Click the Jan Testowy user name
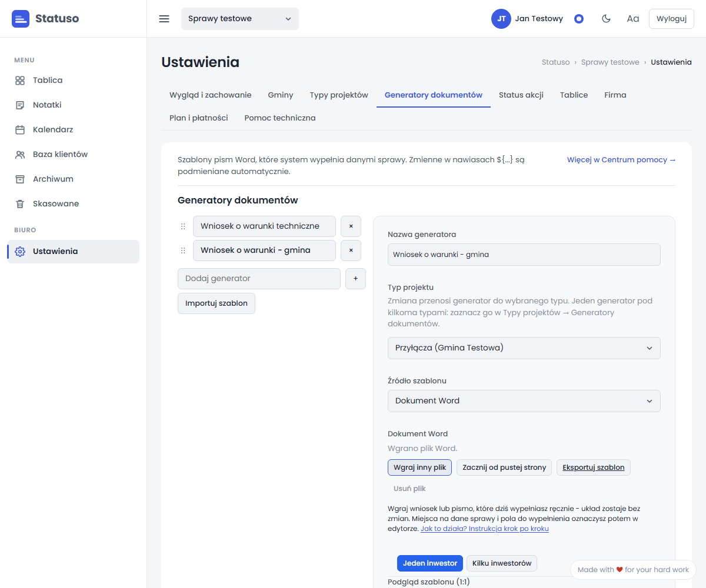Viewport: 706px width, 588px height. tap(539, 19)
